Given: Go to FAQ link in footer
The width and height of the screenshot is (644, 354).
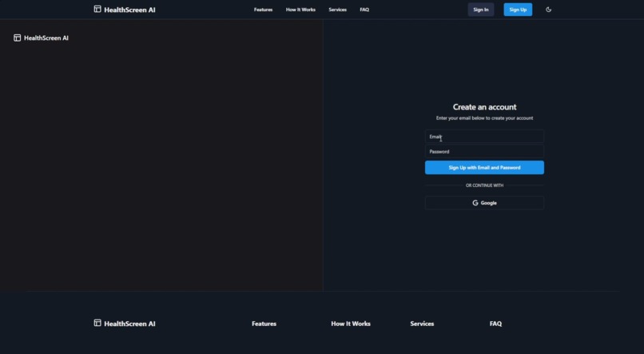Looking at the screenshot, I should (495, 324).
